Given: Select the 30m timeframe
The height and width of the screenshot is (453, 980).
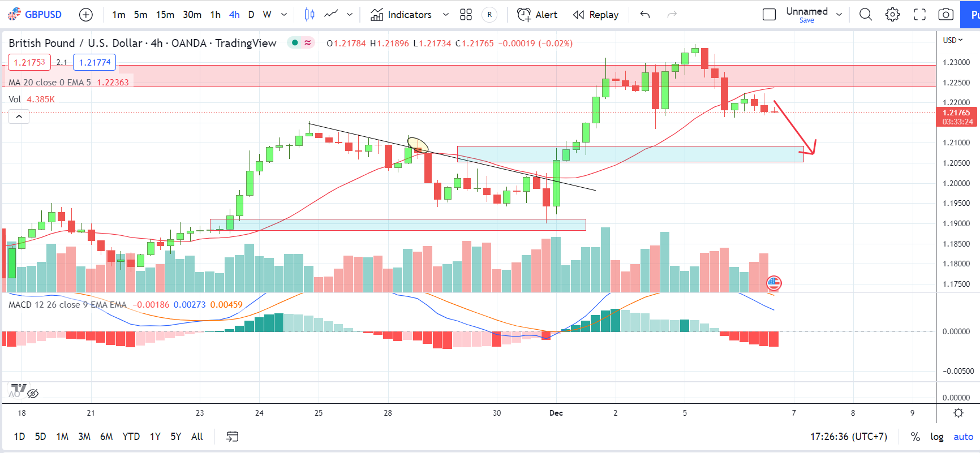Looking at the screenshot, I should pos(192,15).
